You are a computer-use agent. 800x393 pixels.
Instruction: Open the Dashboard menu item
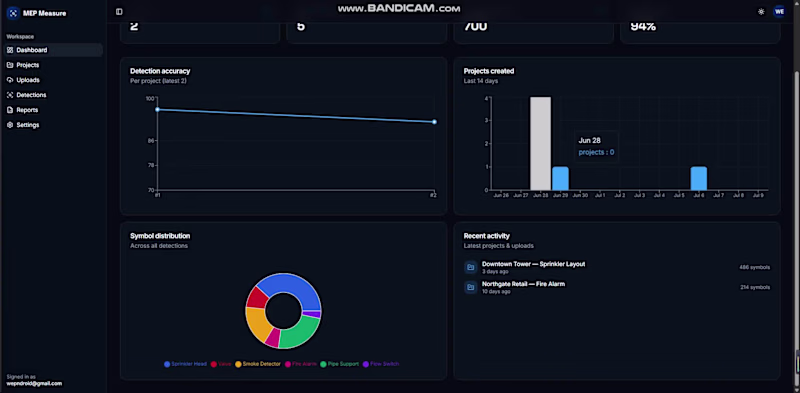coord(53,50)
